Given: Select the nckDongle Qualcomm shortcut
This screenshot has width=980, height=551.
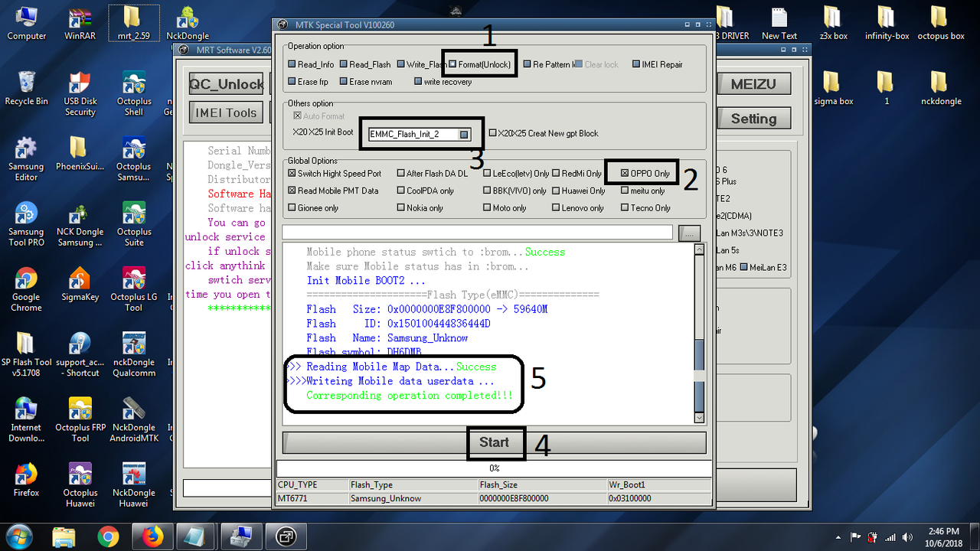Looking at the screenshot, I should coord(133,354).
